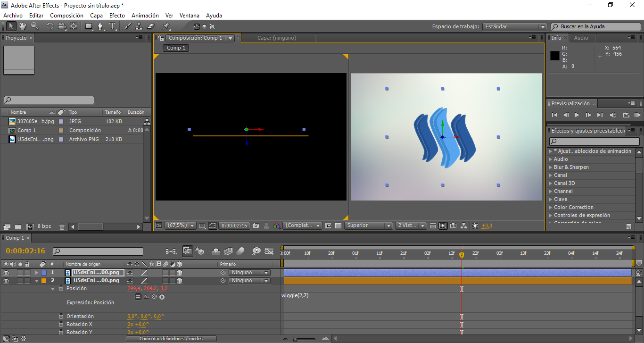Toggle the transparency grid in viewer

pyautogui.click(x=338, y=226)
